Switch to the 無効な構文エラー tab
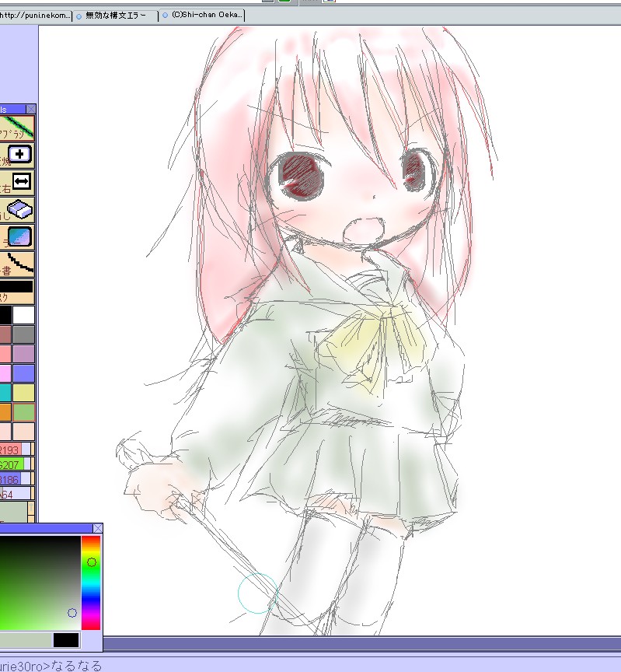 (x=115, y=15)
